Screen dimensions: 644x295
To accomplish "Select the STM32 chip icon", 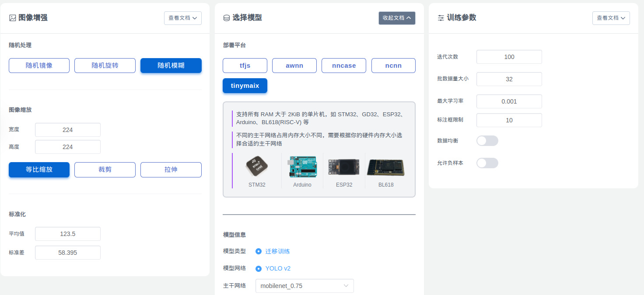I will [x=257, y=167].
